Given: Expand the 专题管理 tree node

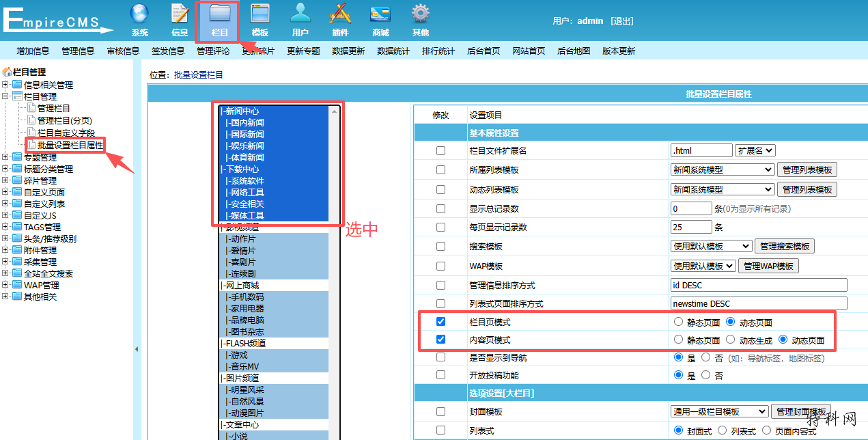Looking at the screenshot, I should (5, 157).
